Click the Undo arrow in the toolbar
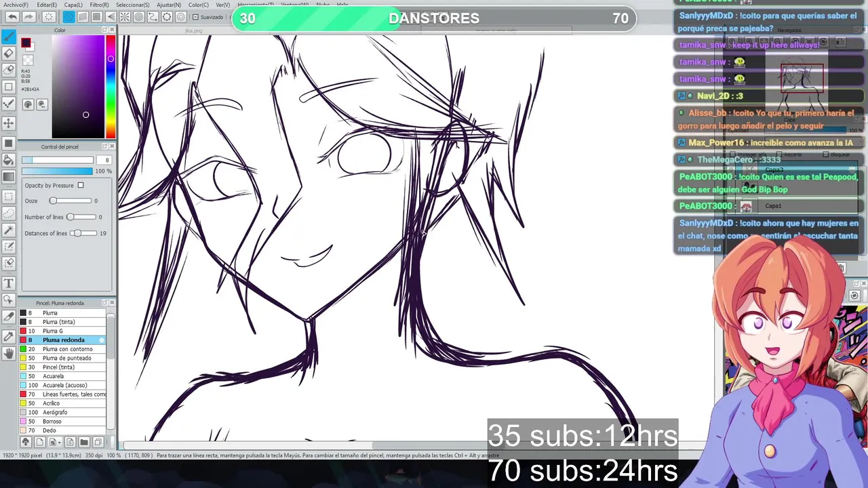Screen dimensions: 868x488 pos(12,17)
